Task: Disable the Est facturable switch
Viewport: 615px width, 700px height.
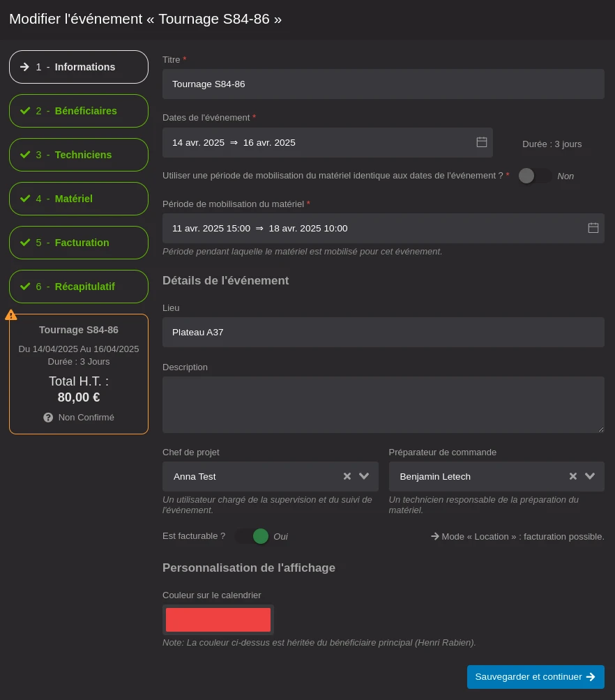Action: click(252, 536)
